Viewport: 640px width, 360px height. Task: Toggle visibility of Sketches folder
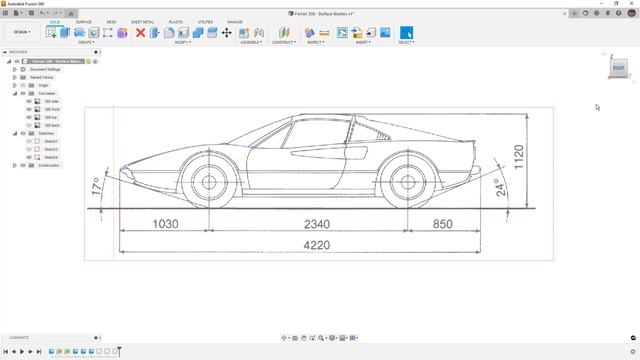coord(23,133)
